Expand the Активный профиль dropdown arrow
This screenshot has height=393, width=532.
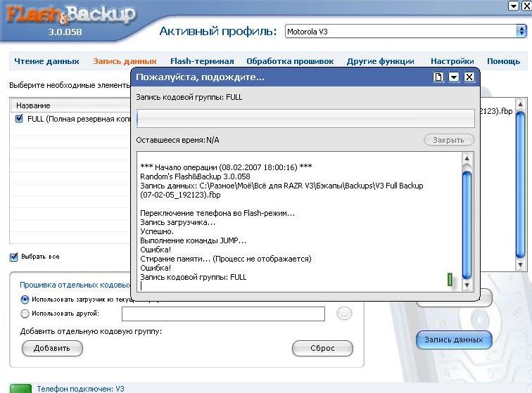(x=521, y=31)
